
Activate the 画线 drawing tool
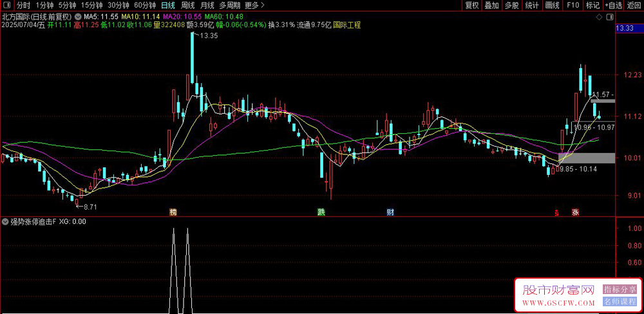(553, 5)
